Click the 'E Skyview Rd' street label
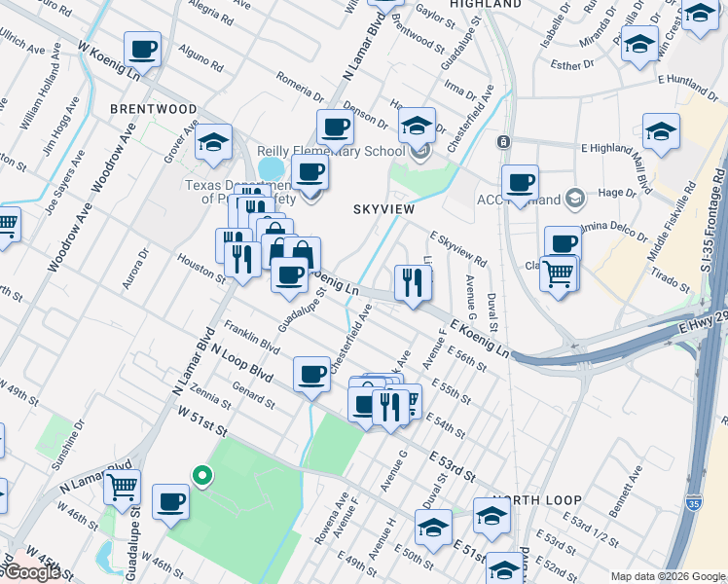 (x=458, y=249)
